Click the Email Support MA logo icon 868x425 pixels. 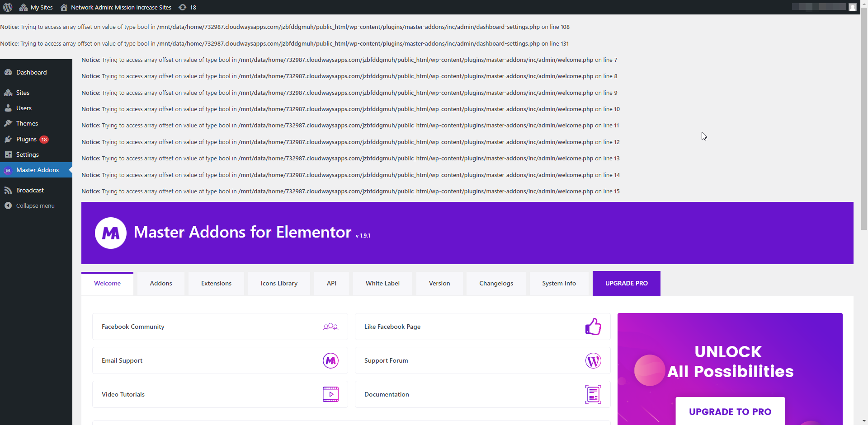pos(330,360)
